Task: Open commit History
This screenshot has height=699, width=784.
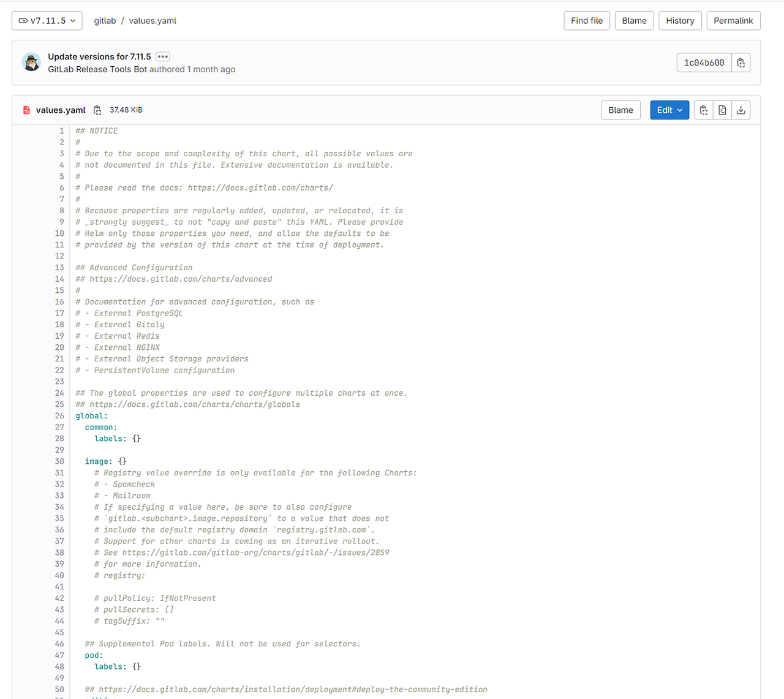Action: pos(680,21)
